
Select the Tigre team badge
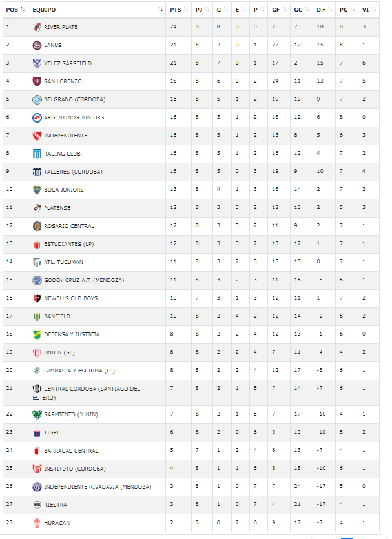(37, 432)
